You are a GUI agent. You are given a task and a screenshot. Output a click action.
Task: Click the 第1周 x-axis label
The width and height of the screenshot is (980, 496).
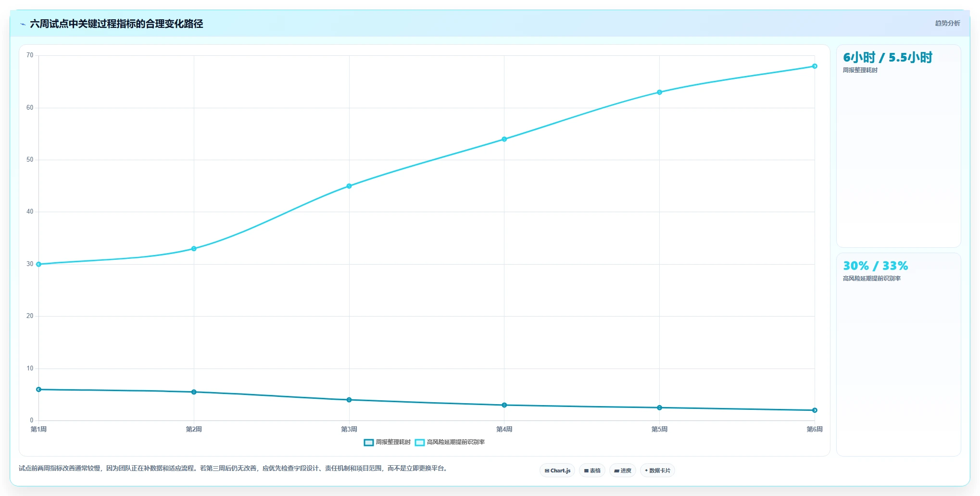pos(39,429)
